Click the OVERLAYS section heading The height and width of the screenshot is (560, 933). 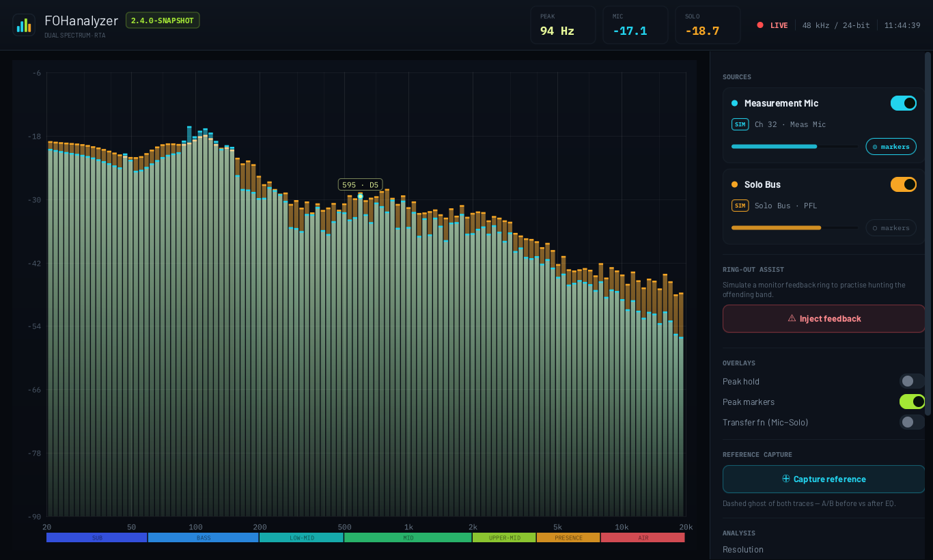coord(739,363)
